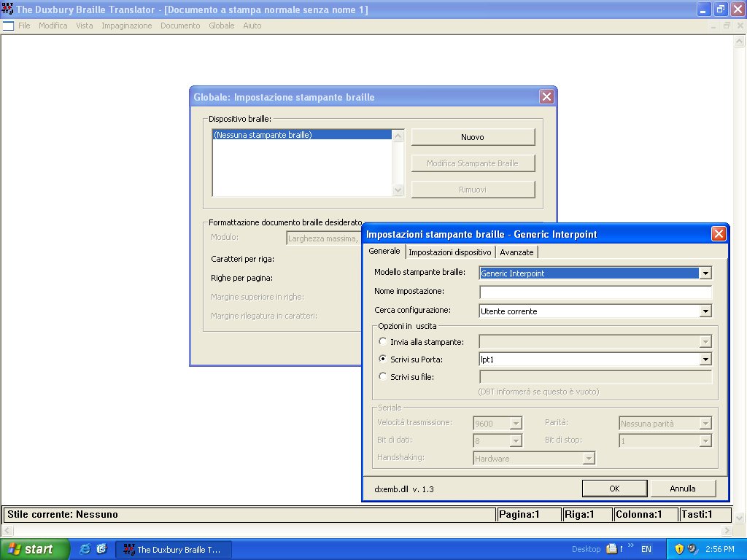Click the second quick launch icon
Screen dimensions: 747x560
click(101, 549)
